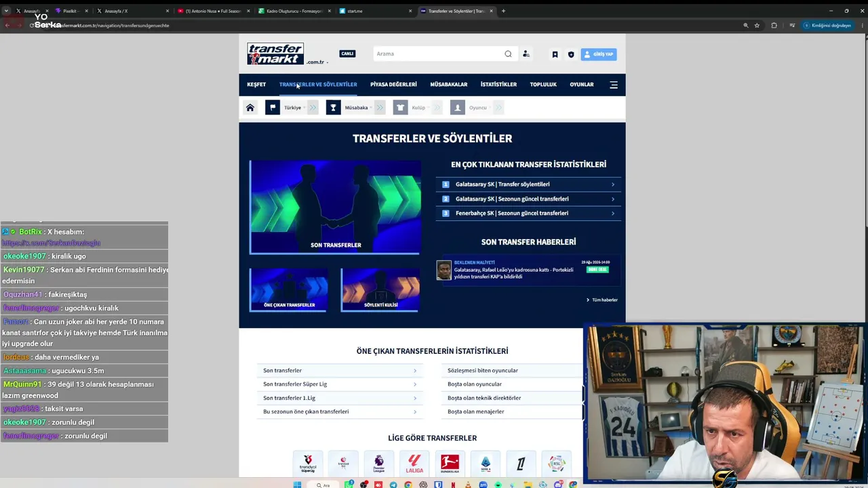The width and height of the screenshot is (868, 488).
Task: Click the Giriş Yap login button
Action: (599, 54)
